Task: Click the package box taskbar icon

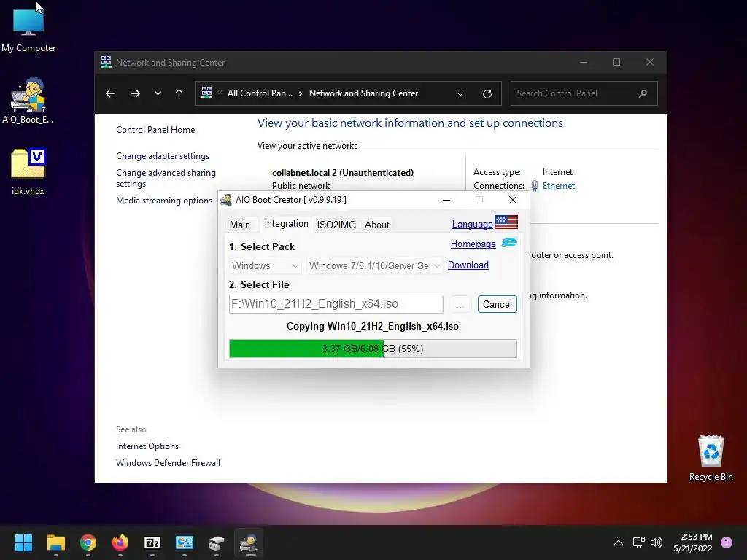Action: click(216, 542)
